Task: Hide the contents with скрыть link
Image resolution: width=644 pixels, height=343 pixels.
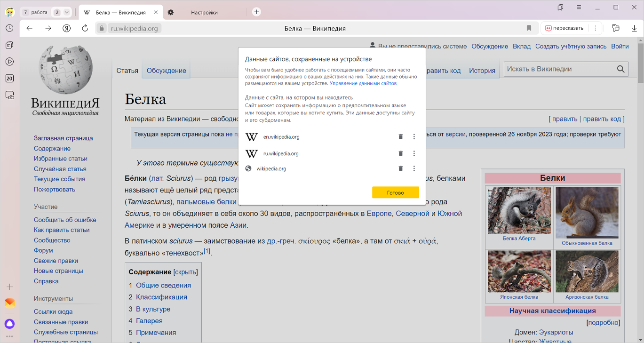Action: click(186, 272)
